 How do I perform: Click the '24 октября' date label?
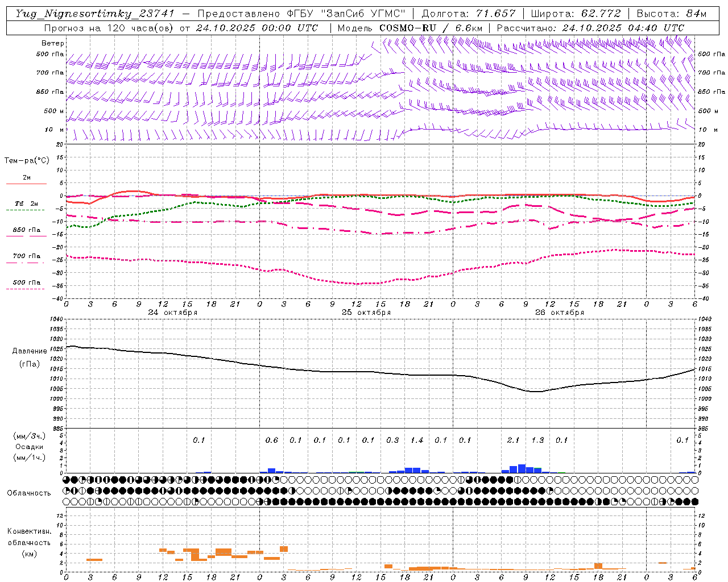[173, 313]
